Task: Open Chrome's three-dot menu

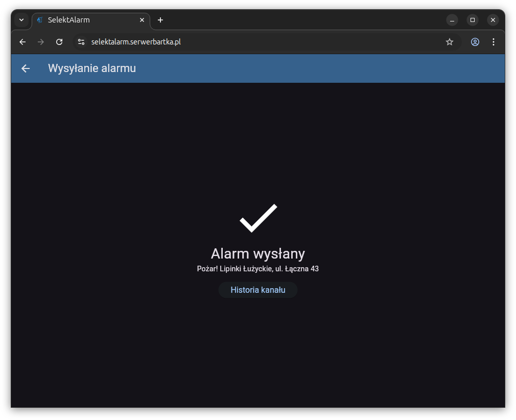Action: point(494,42)
